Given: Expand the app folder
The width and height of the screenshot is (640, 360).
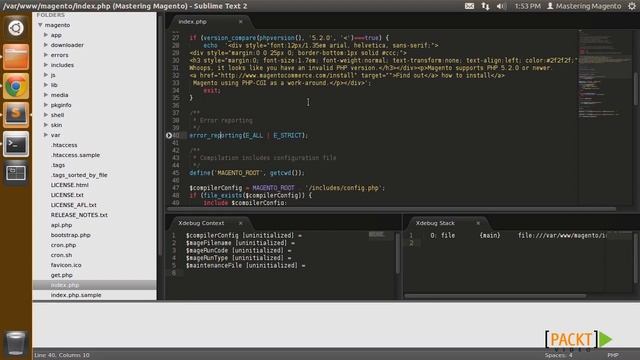Looking at the screenshot, I should [46, 35].
